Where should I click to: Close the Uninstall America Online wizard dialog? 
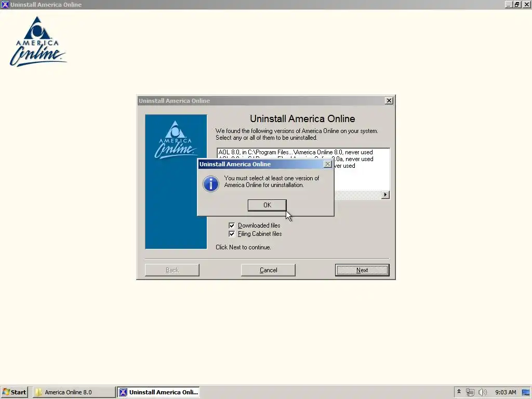(389, 100)
